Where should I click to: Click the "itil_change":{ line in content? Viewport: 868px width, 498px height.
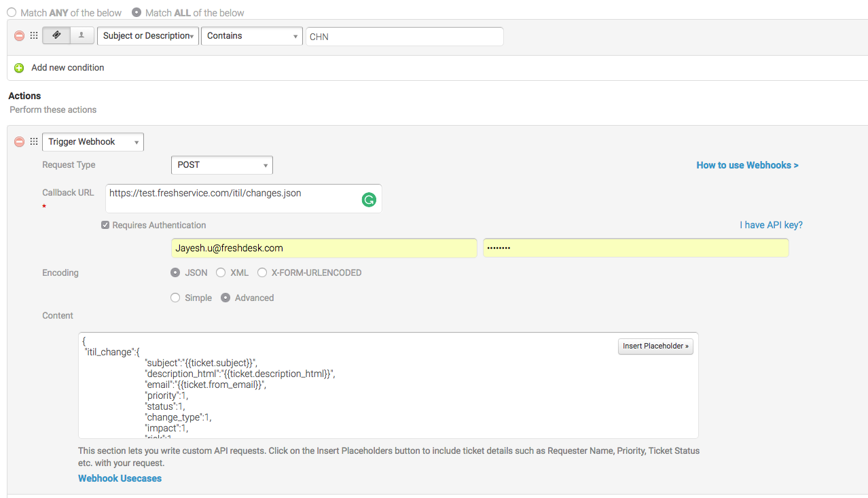[112, 352]
